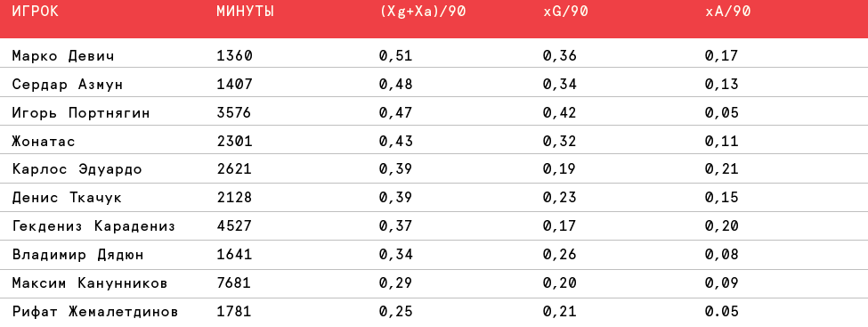The image size is (868, 327).
Task: Click the МИНУТЫ column header
Action: [245, 12]
